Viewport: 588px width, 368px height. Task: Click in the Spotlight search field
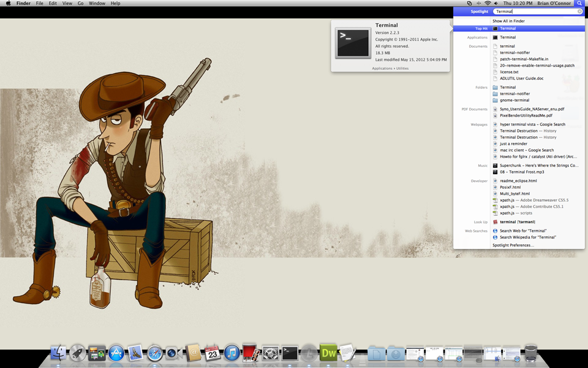click(x=538, y=11)
